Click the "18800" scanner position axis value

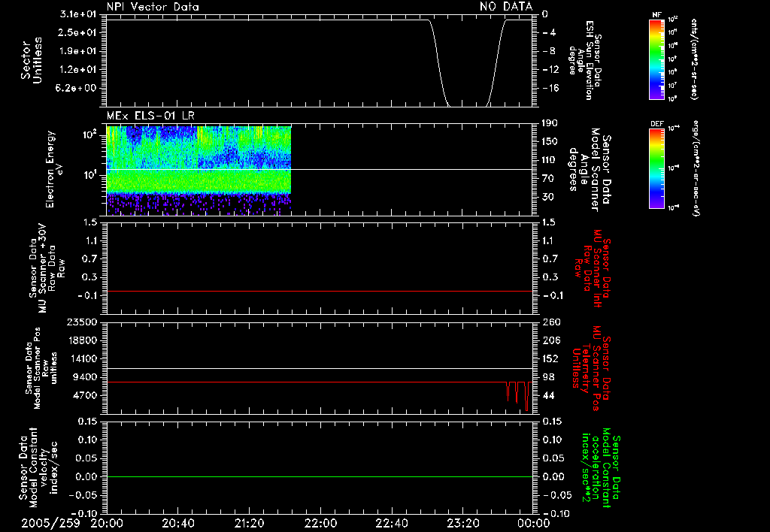coord(81,340)
